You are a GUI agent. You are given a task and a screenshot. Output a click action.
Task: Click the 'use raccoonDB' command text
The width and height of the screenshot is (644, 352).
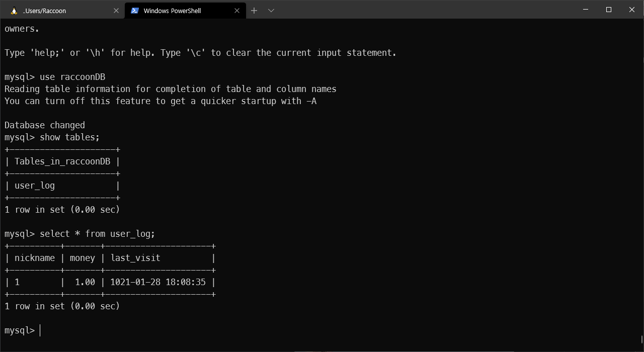click(72, 77)
